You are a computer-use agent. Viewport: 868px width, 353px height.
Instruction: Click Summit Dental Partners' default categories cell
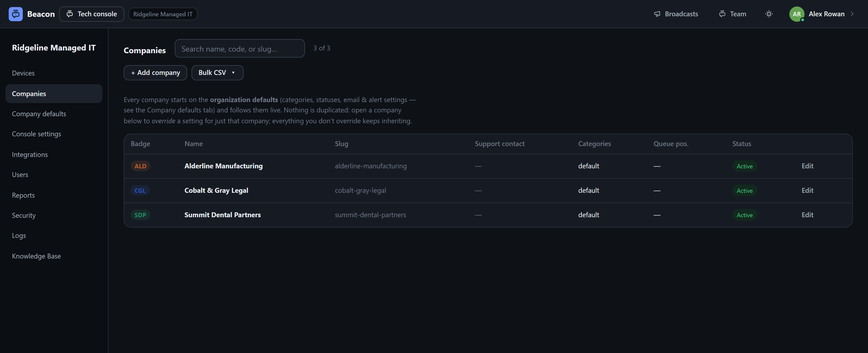[588, 215]
